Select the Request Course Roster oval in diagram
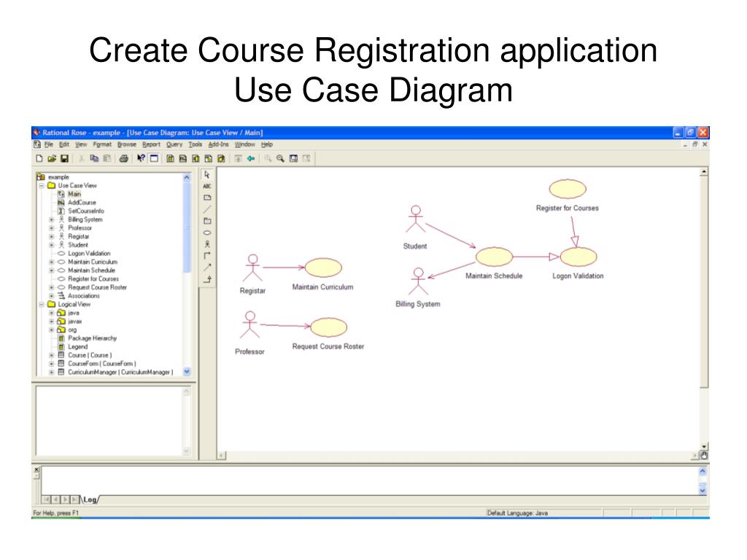 [x=328, y=327]
